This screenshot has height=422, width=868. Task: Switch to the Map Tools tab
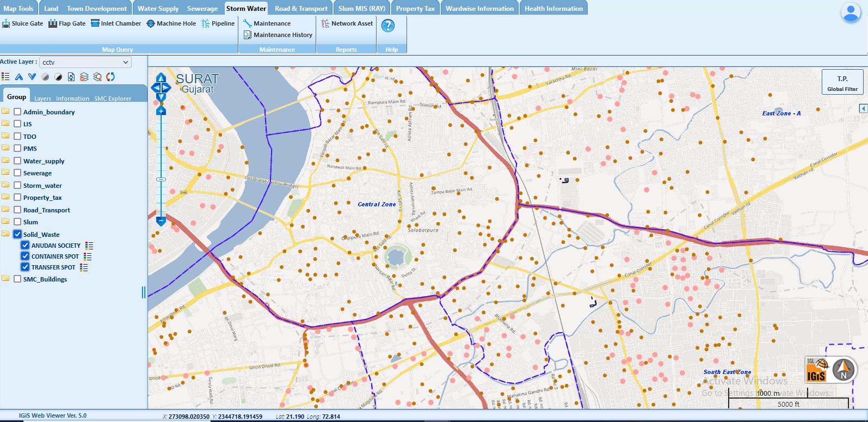[19, 8]
